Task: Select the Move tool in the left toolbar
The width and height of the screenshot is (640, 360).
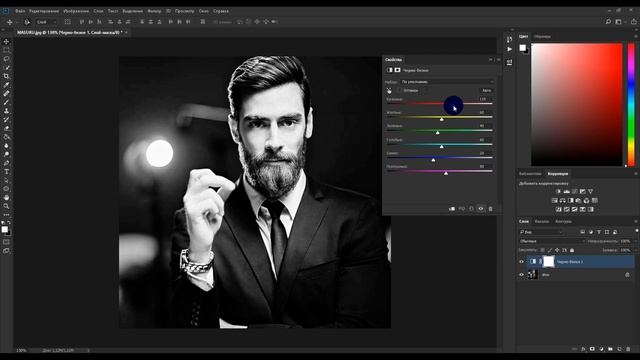Action: [6, 42]
